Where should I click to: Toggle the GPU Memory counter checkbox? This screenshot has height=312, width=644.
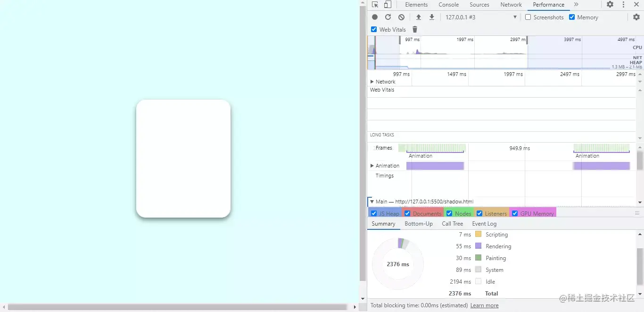[x=514, y=213]
